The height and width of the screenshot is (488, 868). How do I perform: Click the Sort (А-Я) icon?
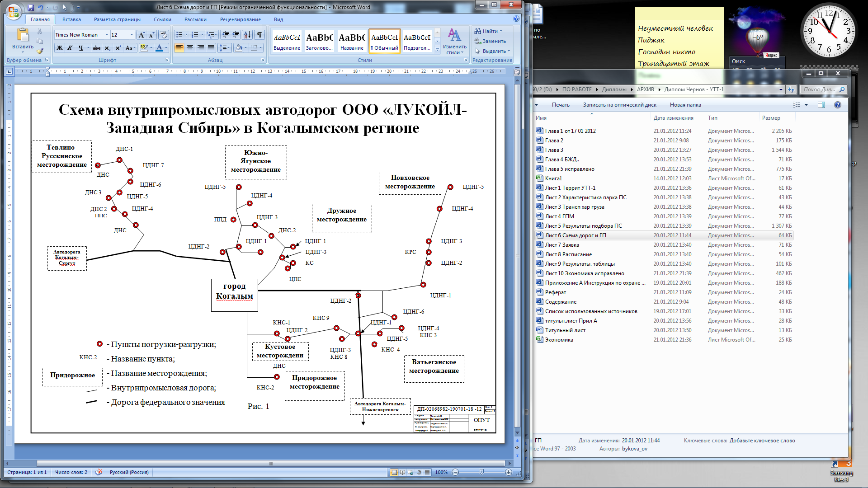click(x=247, y=35)
